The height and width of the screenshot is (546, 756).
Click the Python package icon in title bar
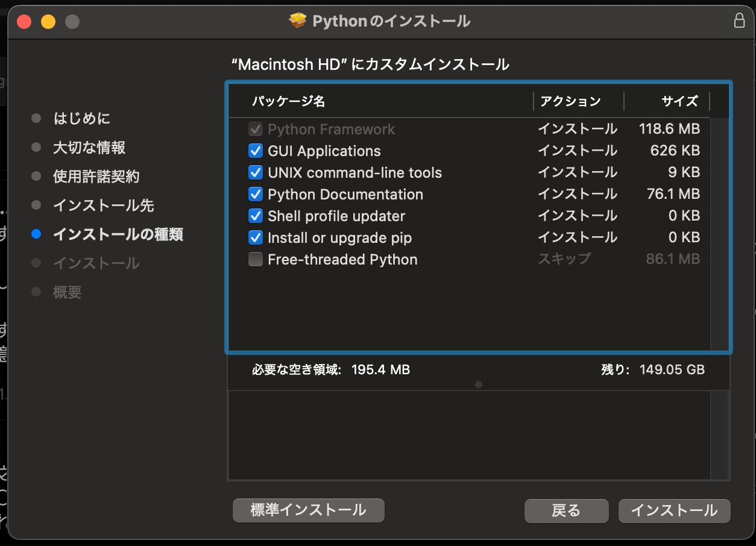coord(298,22)
